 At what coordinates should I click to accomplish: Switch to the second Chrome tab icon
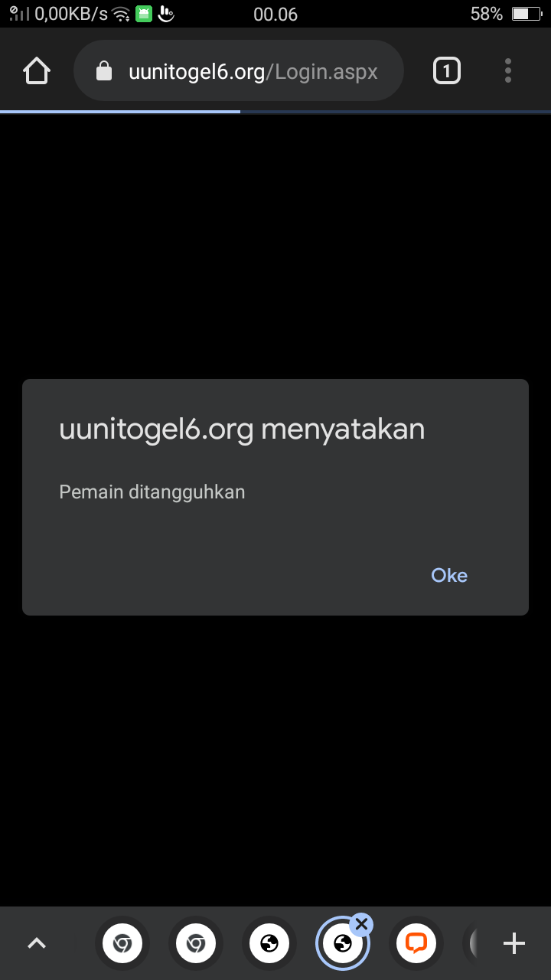pyautogui.click(x=195, y=943)
